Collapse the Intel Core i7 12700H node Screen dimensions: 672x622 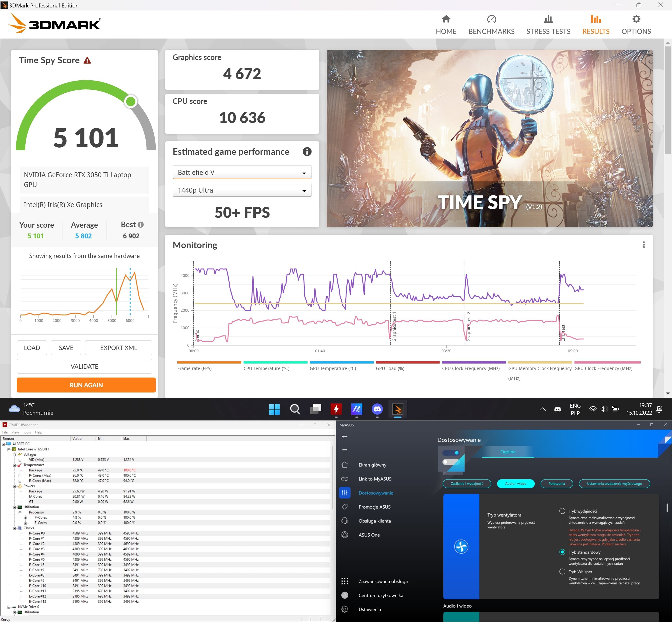coord(9,449)
